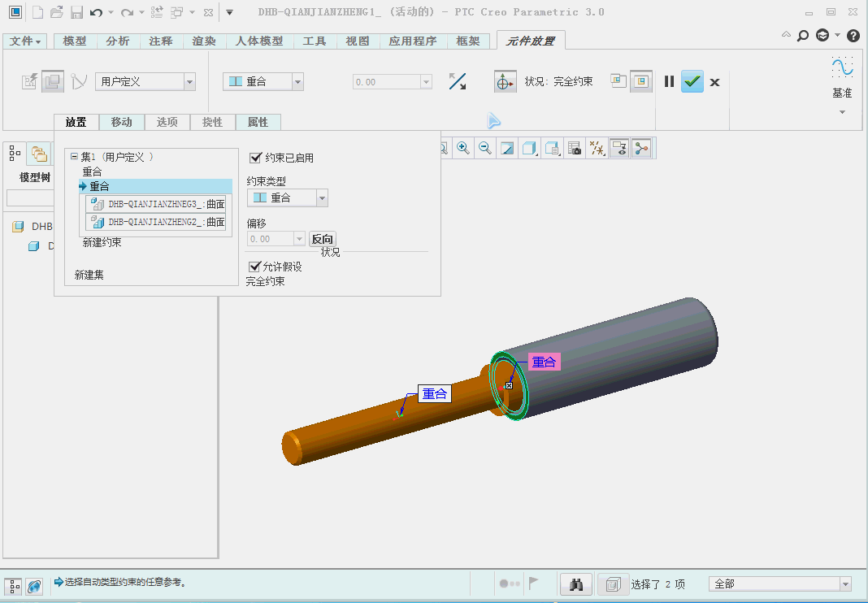Open the datum display filters icon
Viewport: 868px width, 603px height.
pyautogui.click(x=597, y=149)
